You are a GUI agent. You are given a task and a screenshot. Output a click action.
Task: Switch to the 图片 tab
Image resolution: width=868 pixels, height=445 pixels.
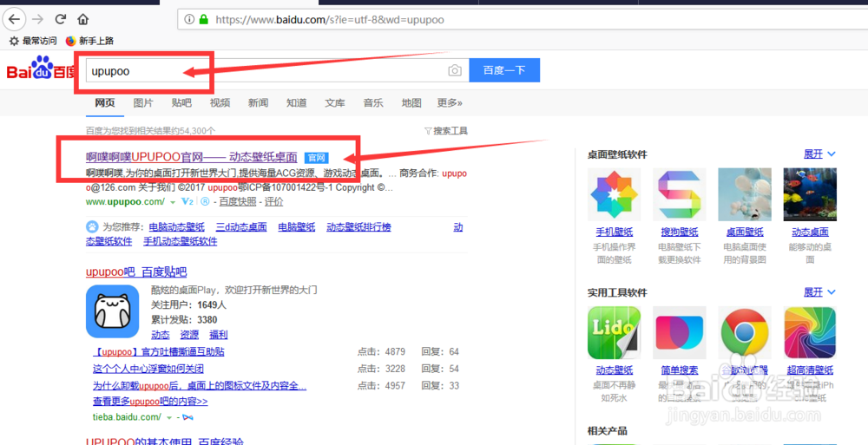click(143, 103)
